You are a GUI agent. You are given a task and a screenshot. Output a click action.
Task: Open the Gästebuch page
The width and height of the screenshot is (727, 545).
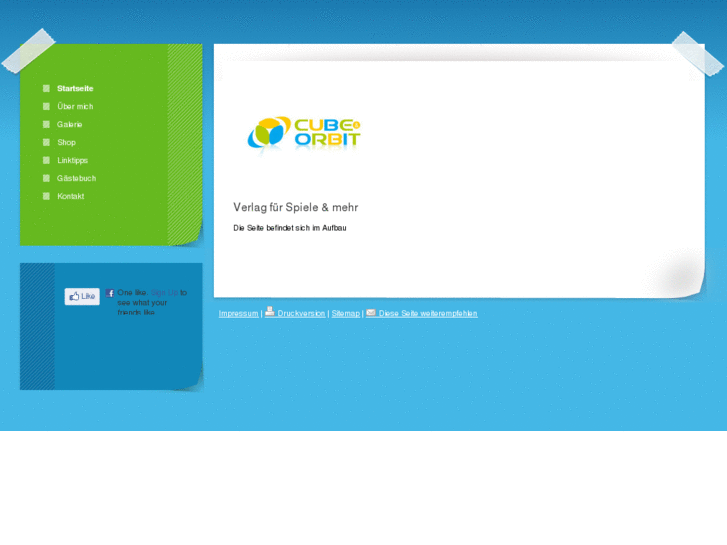[77, 178]
